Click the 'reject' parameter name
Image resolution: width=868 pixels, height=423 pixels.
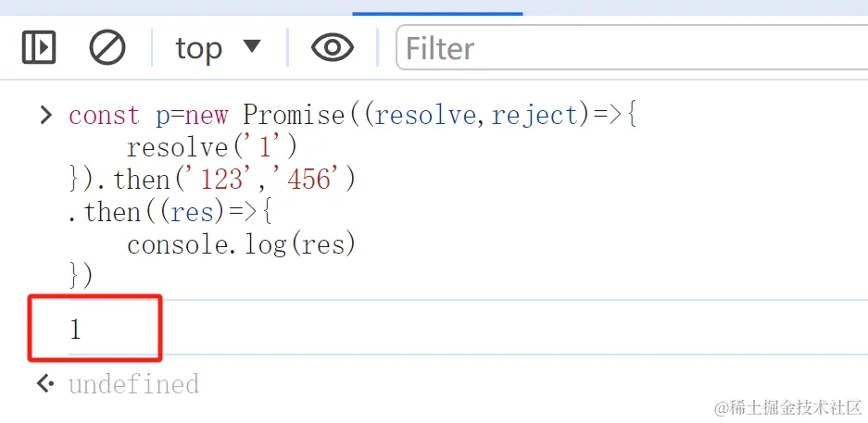535,116
